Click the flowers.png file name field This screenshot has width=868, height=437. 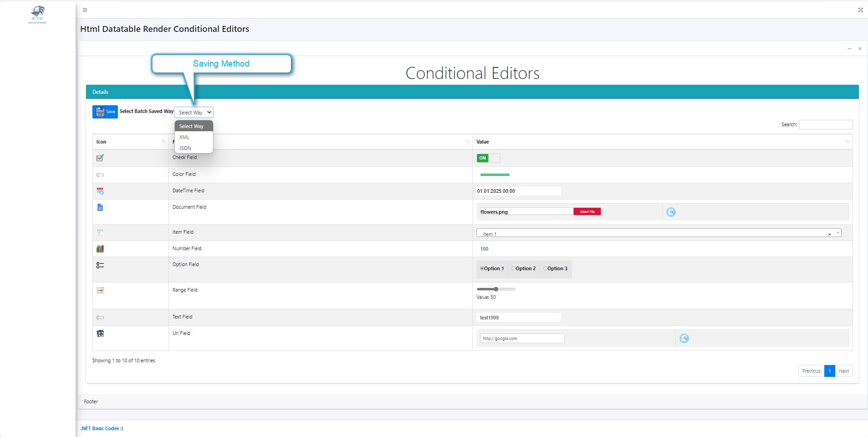(x=527, y=211)
